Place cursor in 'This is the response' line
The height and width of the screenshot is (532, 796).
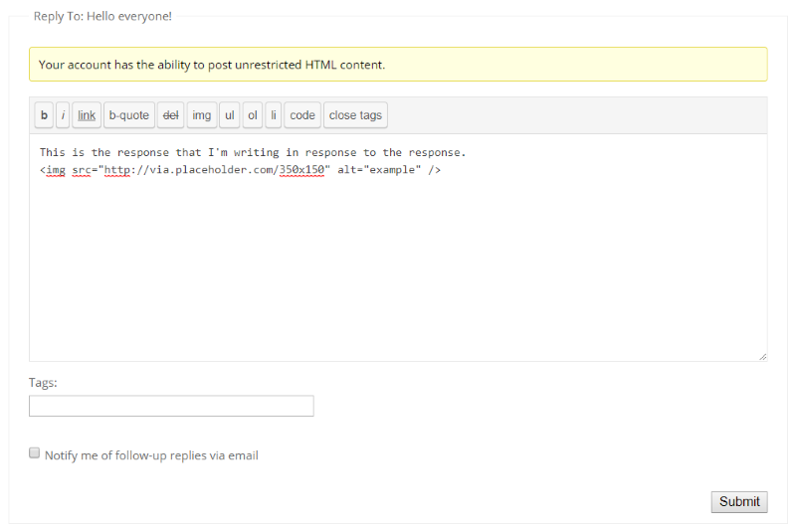pyautogui.click(x=253, y=152)
